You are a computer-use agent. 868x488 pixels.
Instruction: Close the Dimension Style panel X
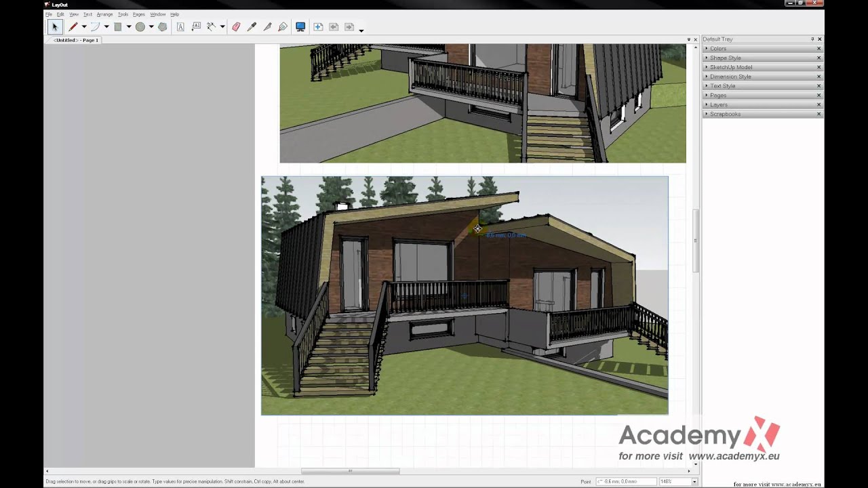tap(818, 77)
